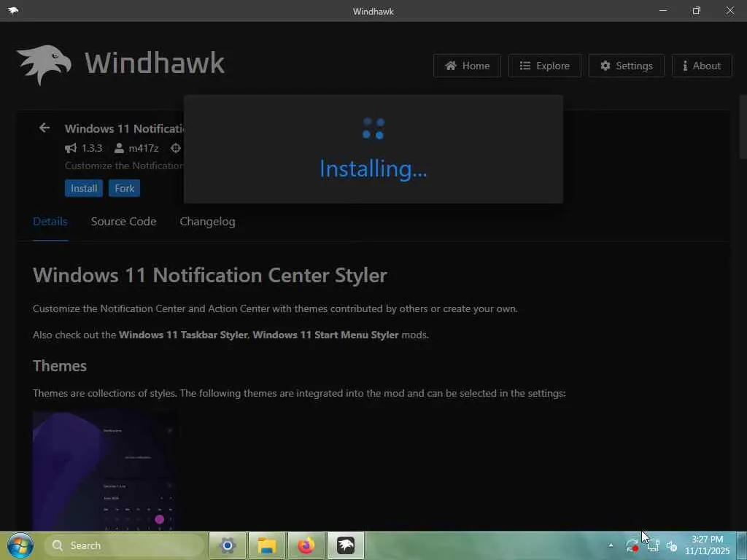Image resolution: width=747 pixels, height=560 pixels.
Task: Open the Chrome settings taskbar icon
Action: pos(228,545)
